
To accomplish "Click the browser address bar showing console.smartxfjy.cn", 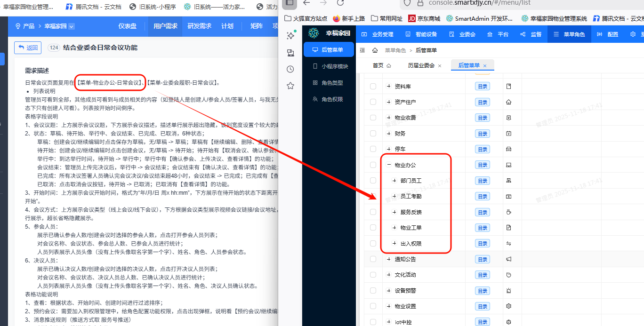I will 471,3.
